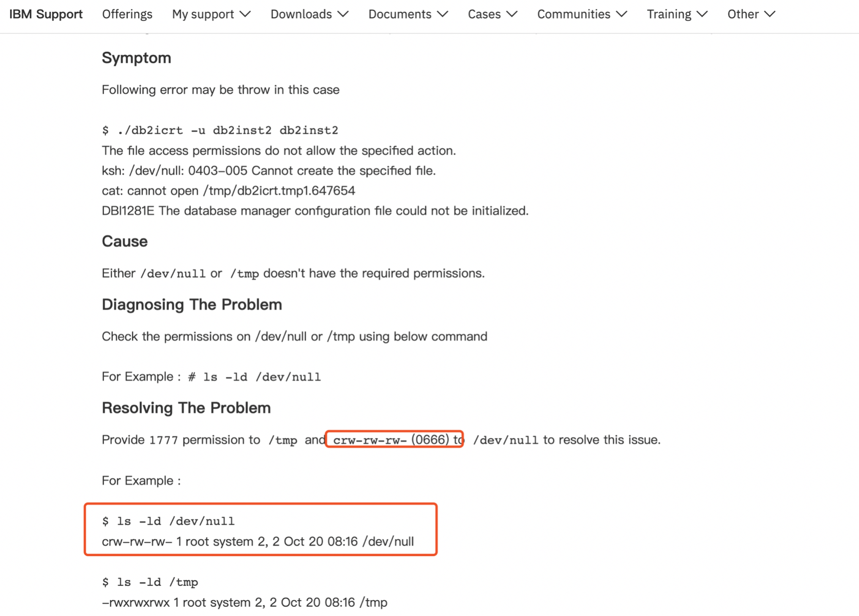The width and height of the screenshot is (859, 616).
Task: Click the Resolving The Problem heading
Action: click(186, 408)
